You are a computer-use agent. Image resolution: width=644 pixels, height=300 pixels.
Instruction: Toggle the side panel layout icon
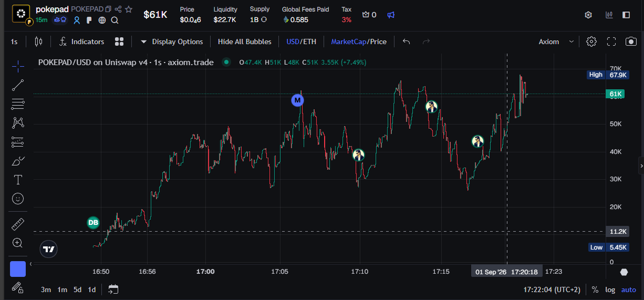(x=626, y=15)
